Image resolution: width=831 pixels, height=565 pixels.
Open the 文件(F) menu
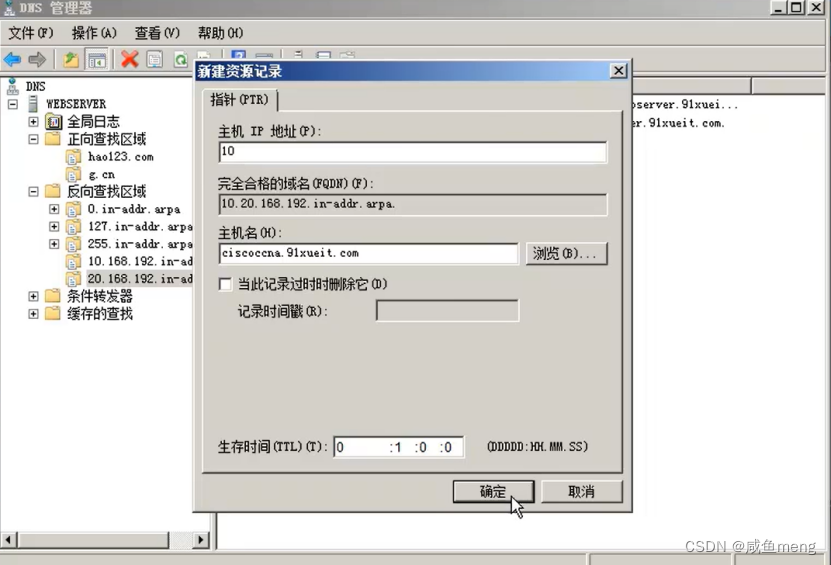31,33
